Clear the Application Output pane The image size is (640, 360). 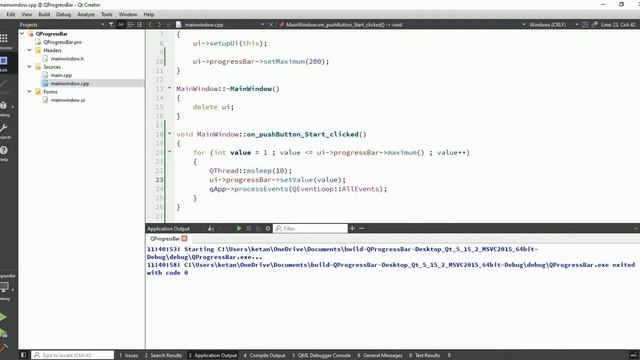(211, 229)
